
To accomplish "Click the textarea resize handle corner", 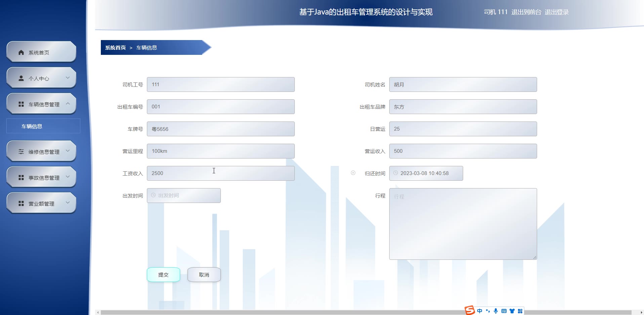I will 535,257.
